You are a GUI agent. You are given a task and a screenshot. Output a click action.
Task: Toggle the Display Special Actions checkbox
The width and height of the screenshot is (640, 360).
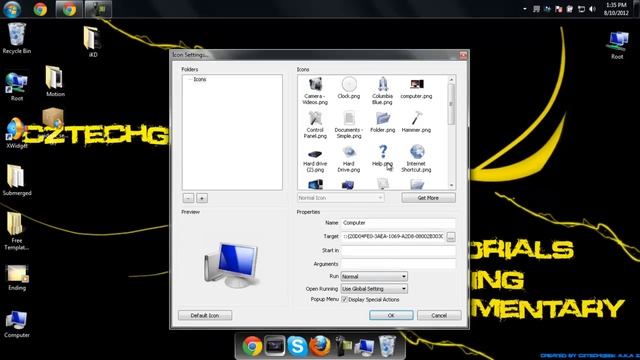(344, 300)
